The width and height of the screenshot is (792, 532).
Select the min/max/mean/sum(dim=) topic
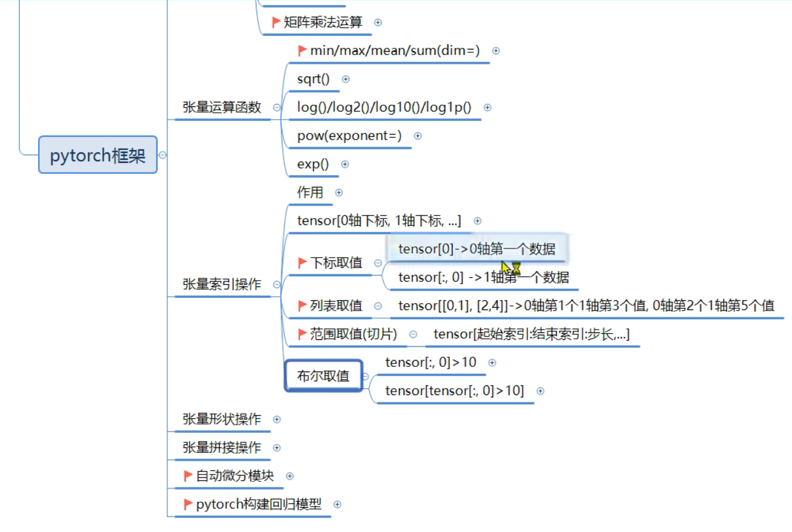pyautogui.click(x=395, y=51)
